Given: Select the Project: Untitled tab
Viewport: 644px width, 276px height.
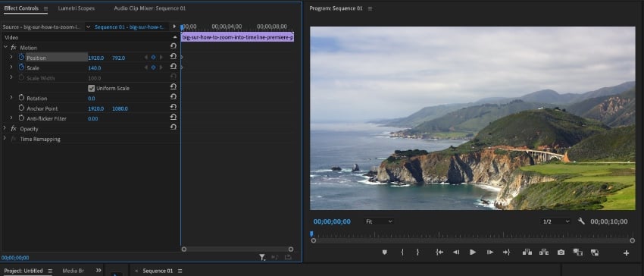Looking at the screenshot, I should coord(23,271).
